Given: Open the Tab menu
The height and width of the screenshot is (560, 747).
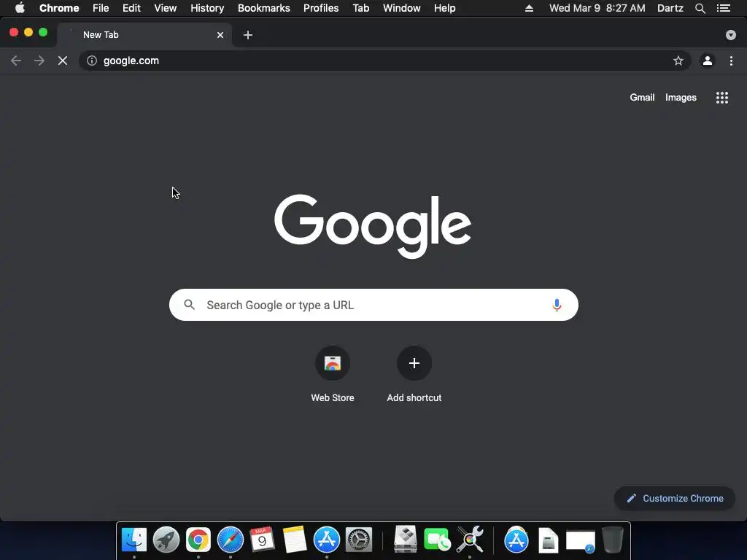Looking at the screenshot, I should click(x=361, y=8).
